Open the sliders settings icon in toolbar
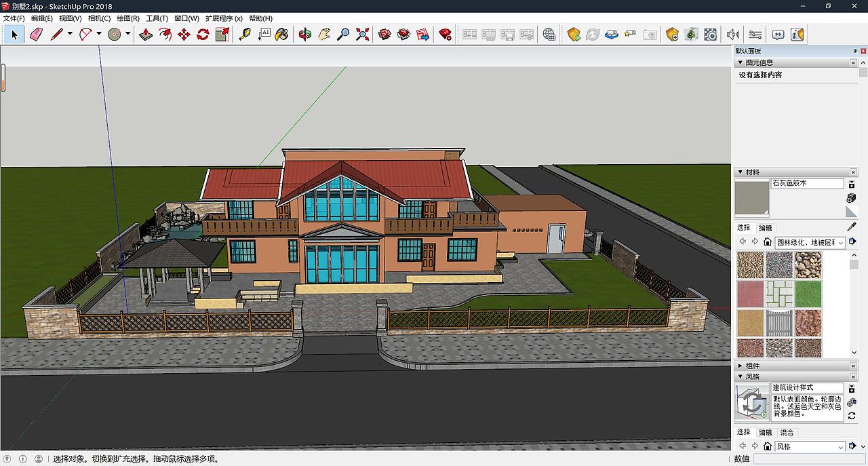Screen dimensions: 868x466 click(x=755, y=34)
